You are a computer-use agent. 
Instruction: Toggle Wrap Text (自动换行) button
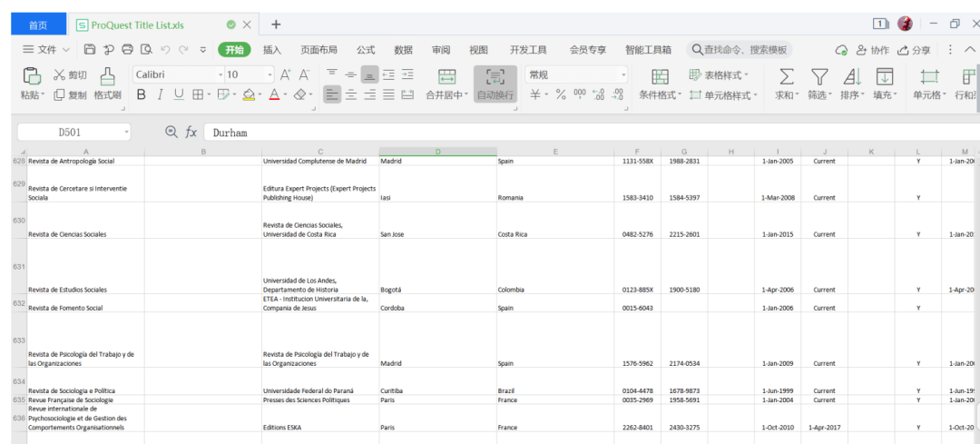[495, 84]
